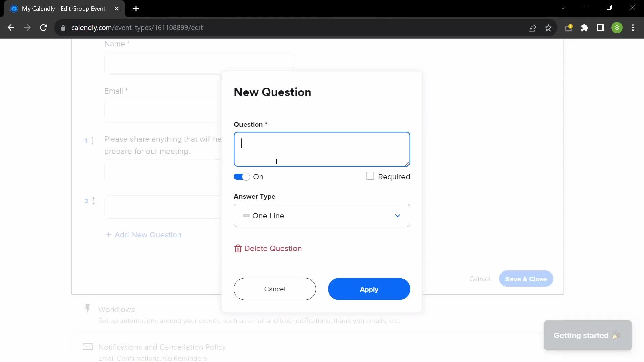The width and height of the screenshot is (644, 362).
Task: Click the browser refresh icon
Action: coord(43,28)
